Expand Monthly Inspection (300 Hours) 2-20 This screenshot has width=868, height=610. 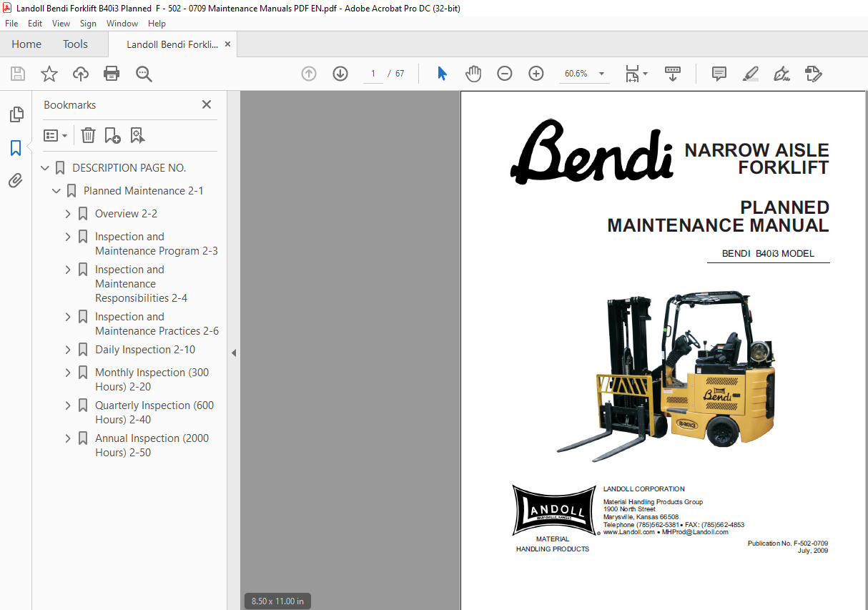click(x=68, y=373)
